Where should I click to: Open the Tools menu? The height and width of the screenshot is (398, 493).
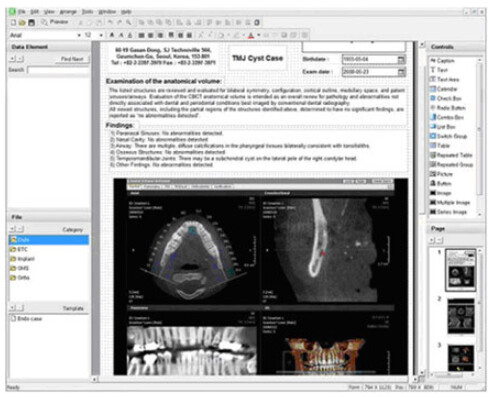point(88,12)
